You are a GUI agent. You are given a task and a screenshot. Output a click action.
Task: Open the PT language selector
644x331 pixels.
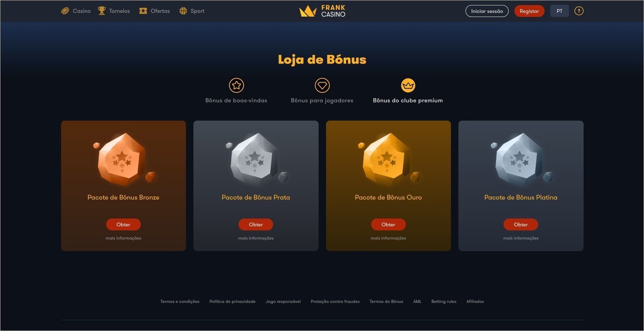click(559, 11)
